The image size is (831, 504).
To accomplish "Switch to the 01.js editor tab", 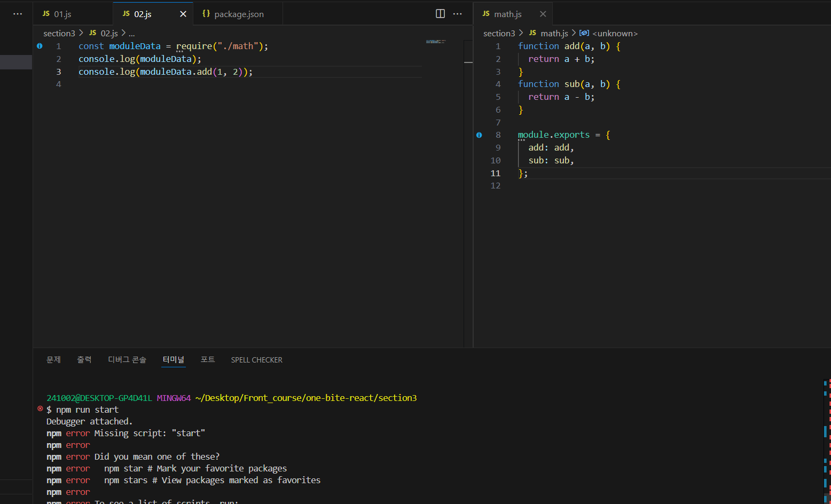I will tap(73, 14).
